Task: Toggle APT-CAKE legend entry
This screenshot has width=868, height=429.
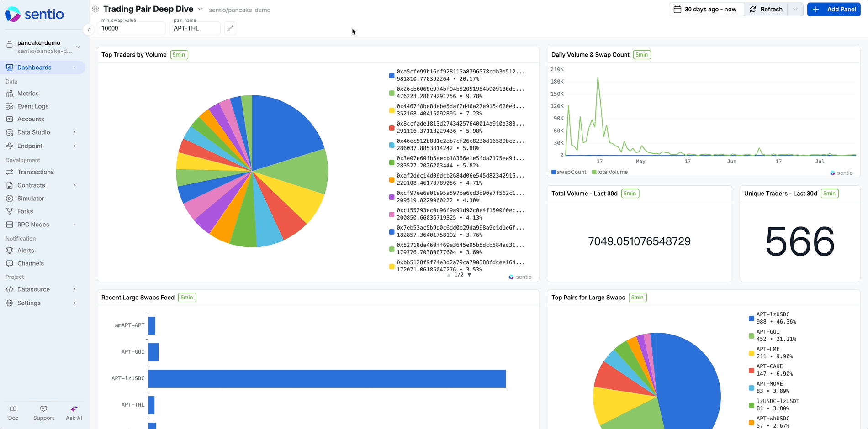Action: point(771,370)
